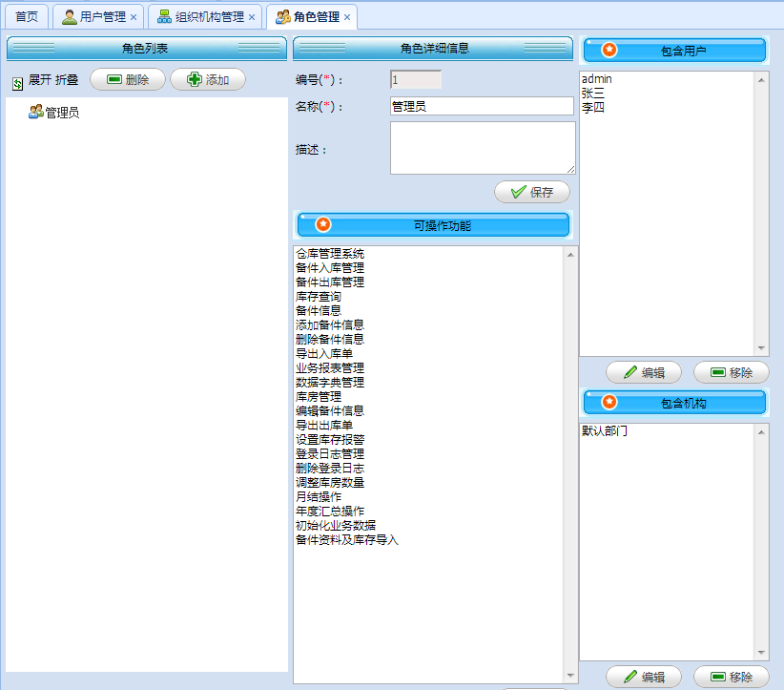Switch to the 首页 tab
Image resolution: width=784 pixels, height=690 pixels.
27,16
